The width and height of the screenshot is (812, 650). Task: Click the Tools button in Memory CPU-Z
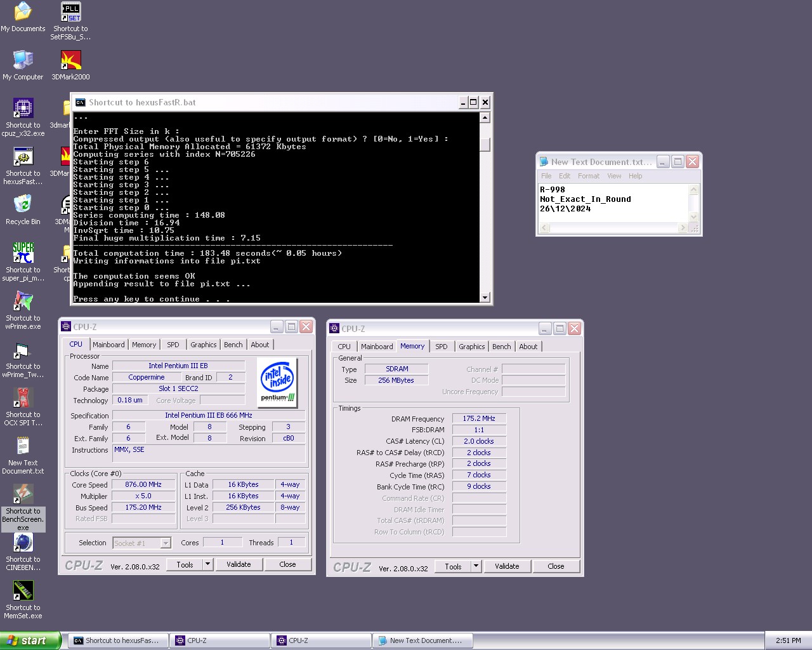(x=453, y=566)
